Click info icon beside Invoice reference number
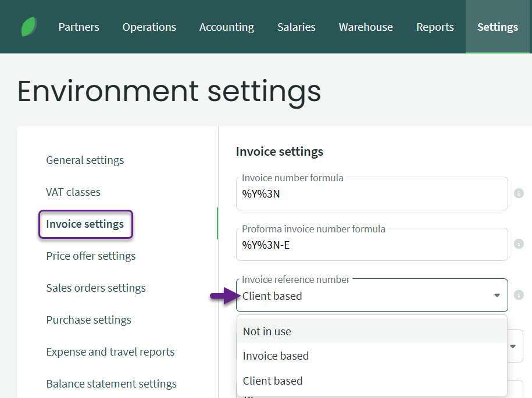The image size is (532, 398). point(519,295)
